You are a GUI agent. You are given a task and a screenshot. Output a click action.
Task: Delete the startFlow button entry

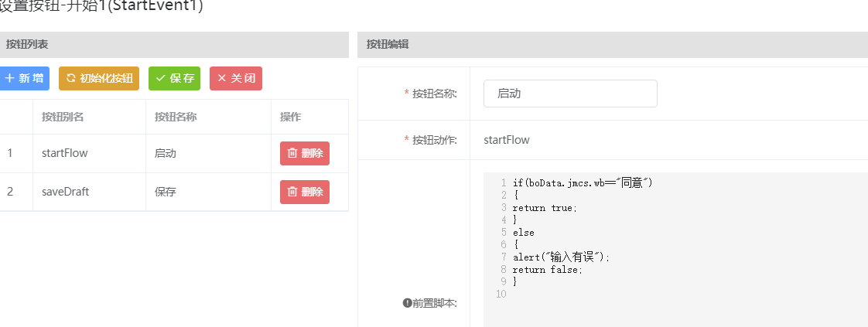point(305,153)
